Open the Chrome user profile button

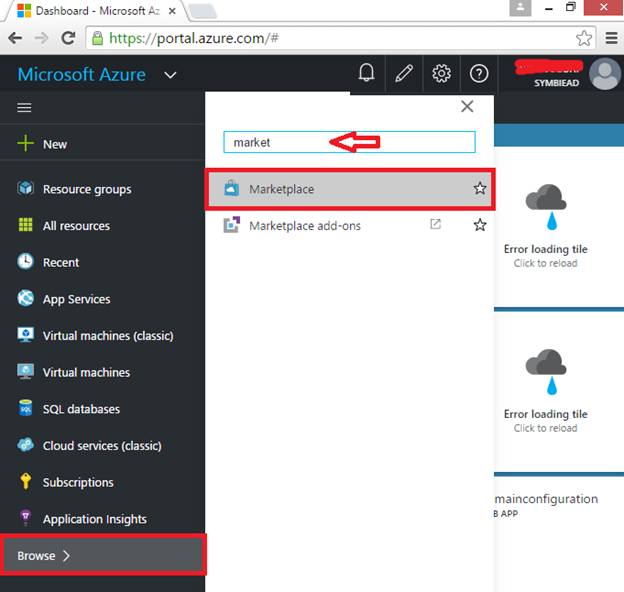520,8
